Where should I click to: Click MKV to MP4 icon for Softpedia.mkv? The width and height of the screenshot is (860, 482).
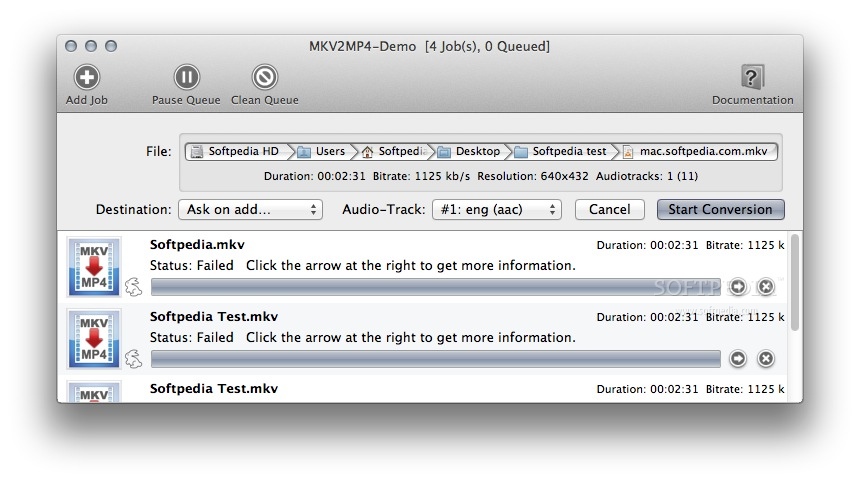click(94, 267)
